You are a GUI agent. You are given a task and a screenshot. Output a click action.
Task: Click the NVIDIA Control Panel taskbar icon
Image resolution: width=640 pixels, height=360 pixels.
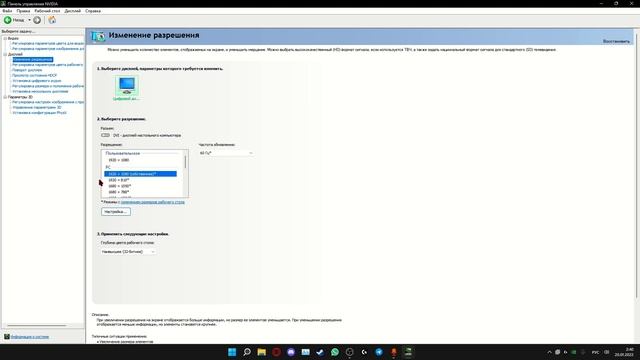coord(408,352)
